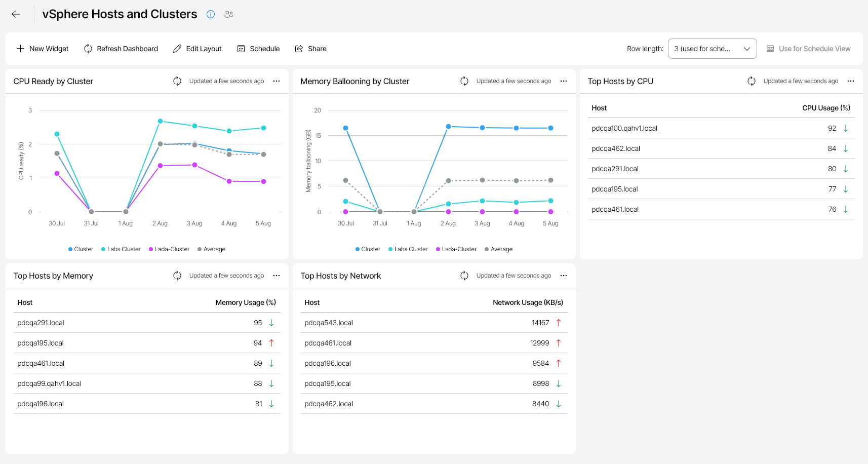Screen dimensions: 868x464
Task: Select host pdcqa461.local in Network table
Action: click(328, 343)
